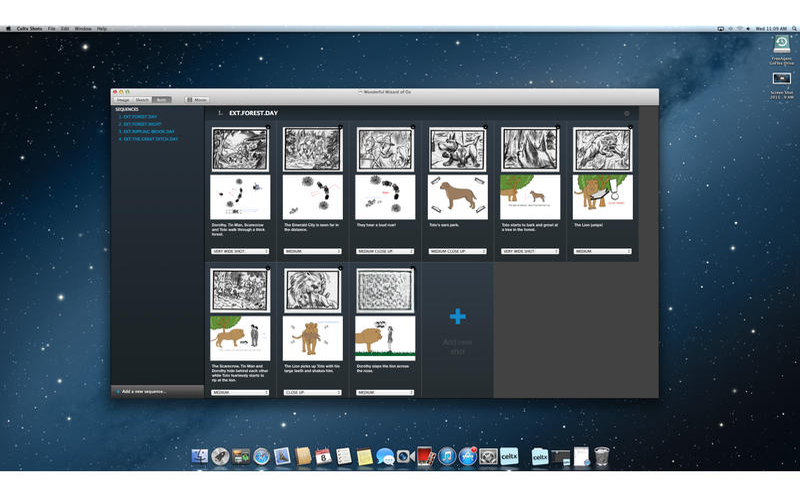Click the volume icon in the menu bar
This screenshot has width=800, height=500.
[x=748, y=29]
